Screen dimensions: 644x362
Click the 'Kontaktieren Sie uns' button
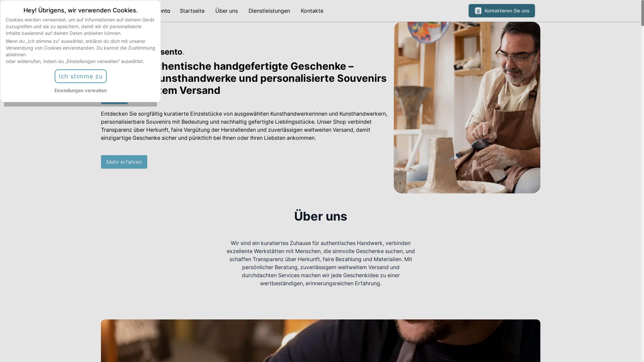tap(501, 11)
